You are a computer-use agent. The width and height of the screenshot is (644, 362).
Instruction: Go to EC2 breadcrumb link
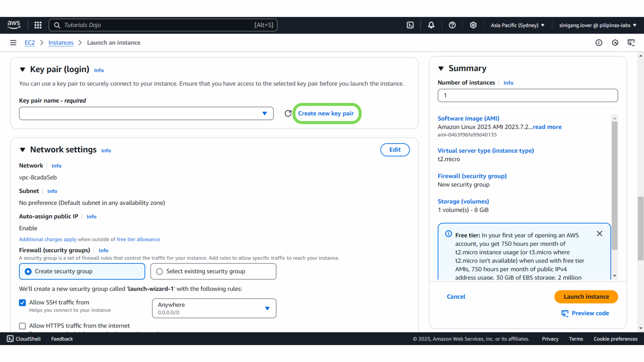point(29,43)
